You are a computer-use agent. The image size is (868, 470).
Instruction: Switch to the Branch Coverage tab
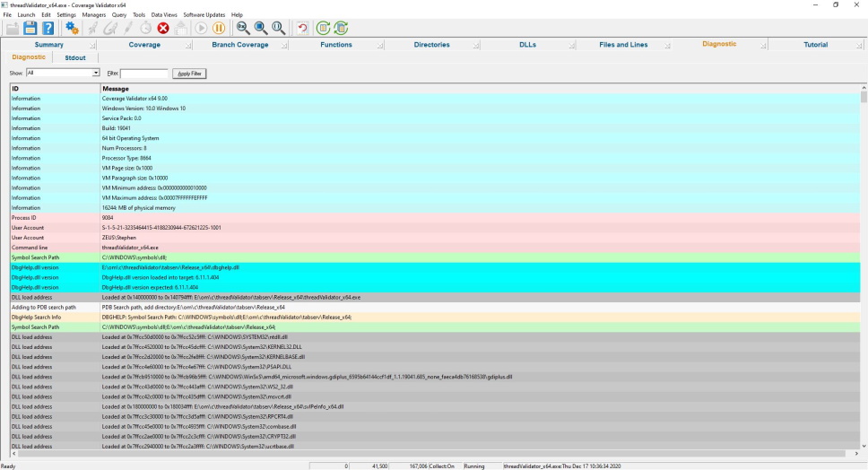240,45
